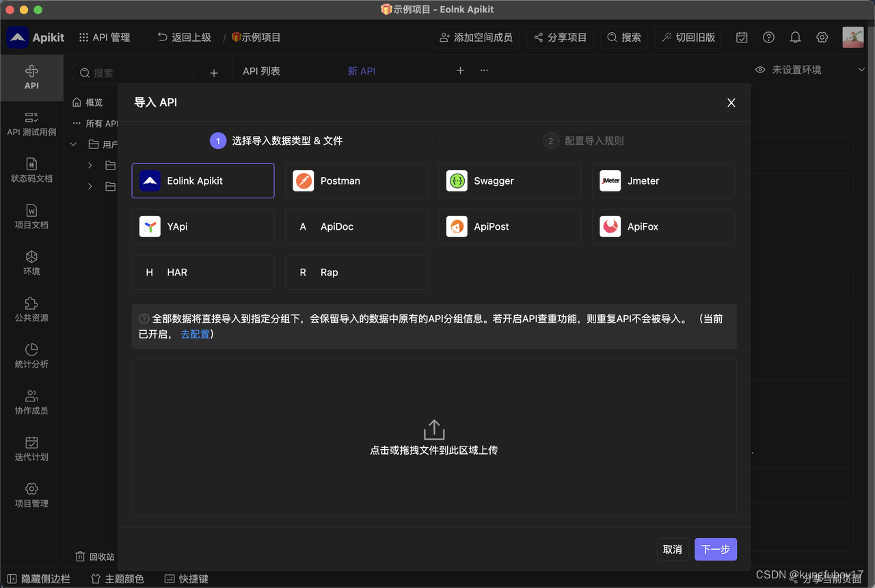Open the calendar check icon

point(742,38)
